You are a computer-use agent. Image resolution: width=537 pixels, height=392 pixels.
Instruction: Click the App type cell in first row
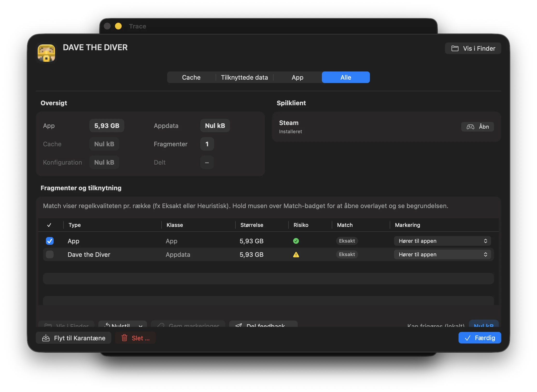[x=73, y=241]
